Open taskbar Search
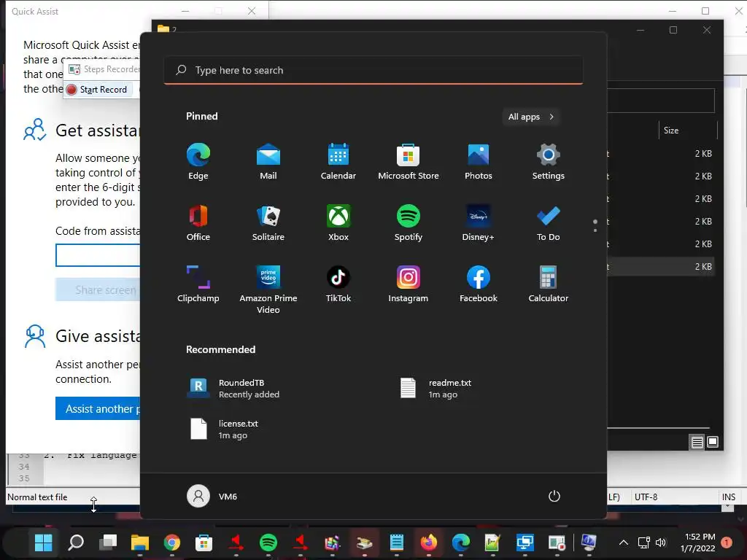 (76, 542)
